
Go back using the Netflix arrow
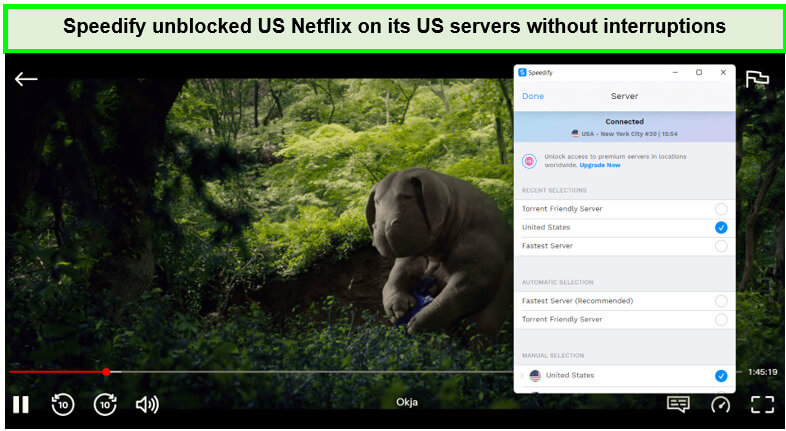click(x=26, y=79)
